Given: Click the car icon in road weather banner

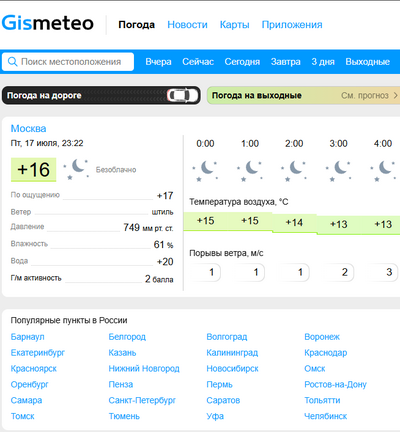Looking at the screenshot, I should [183, 95].
